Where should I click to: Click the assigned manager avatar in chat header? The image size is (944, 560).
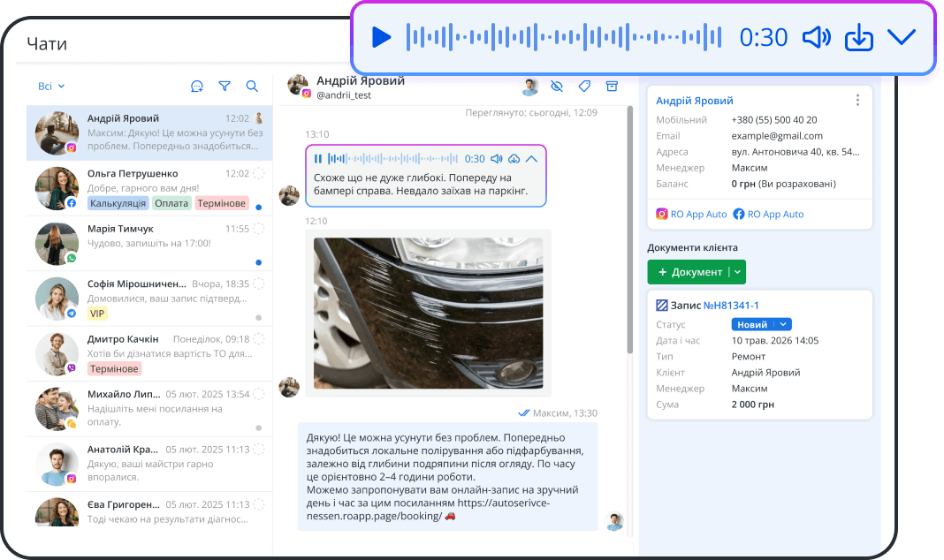[529, 87]
